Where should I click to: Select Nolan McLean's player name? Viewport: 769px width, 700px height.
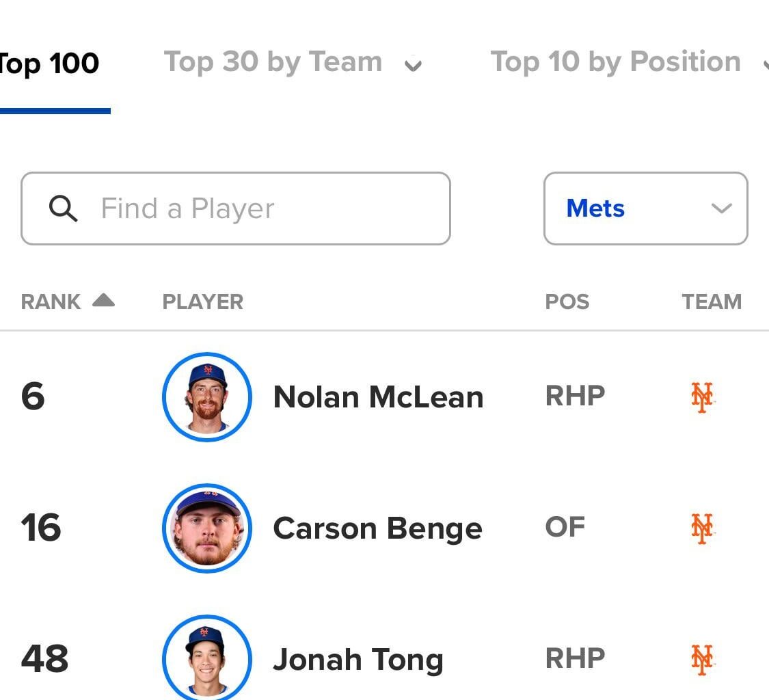click(378, 396)
